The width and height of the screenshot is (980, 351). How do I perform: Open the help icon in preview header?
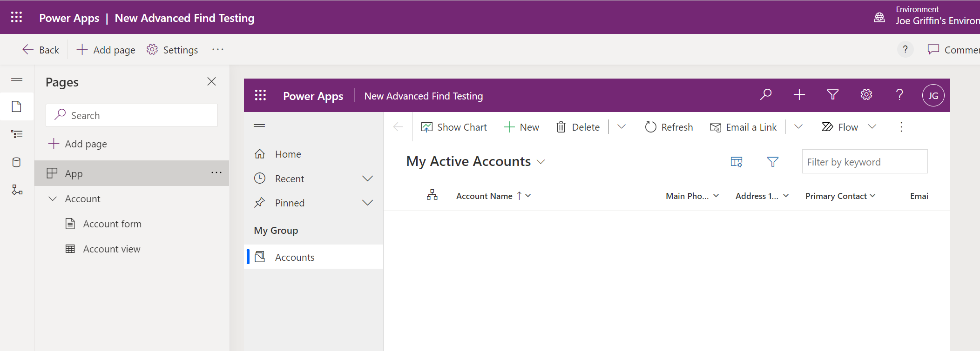point(899,95)
